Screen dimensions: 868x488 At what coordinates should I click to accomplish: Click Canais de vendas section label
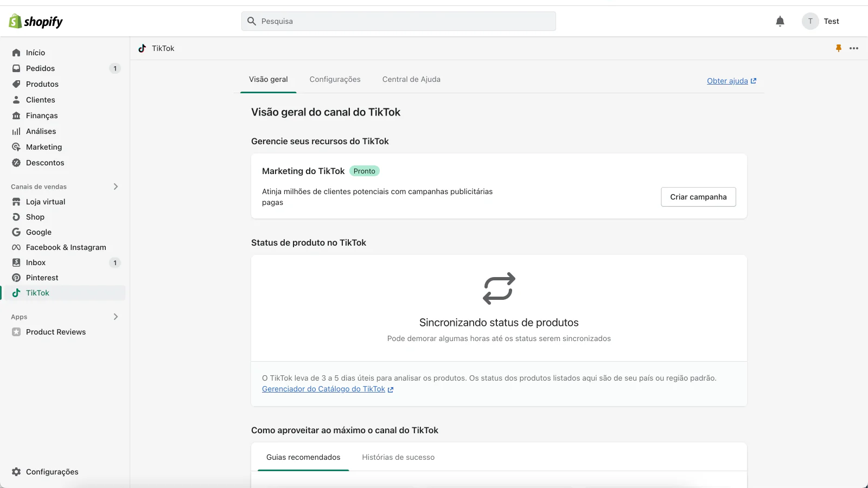[x=39, y=187]
